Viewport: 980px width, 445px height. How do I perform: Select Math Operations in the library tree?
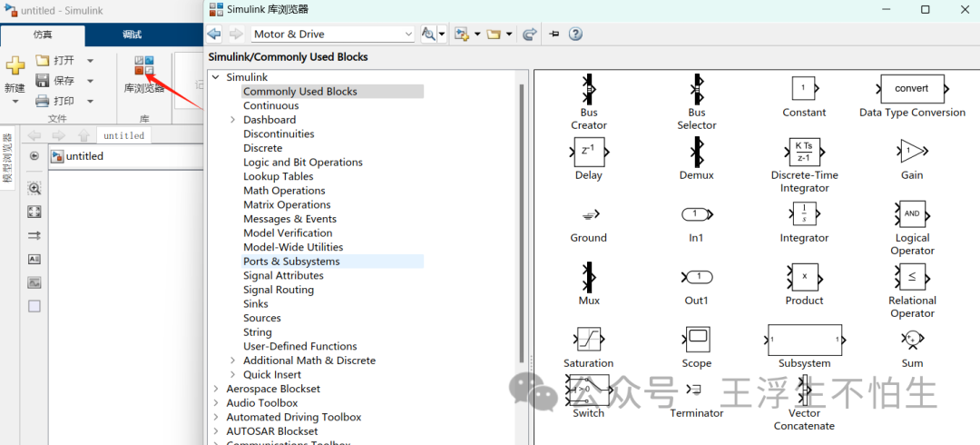click(x=284, y=191)
